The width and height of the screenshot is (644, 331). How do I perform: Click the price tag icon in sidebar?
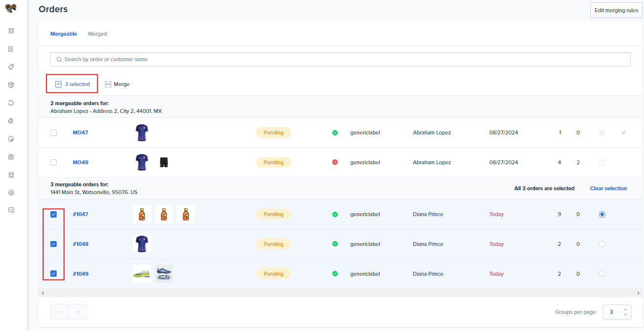click(x=11, y=67)
